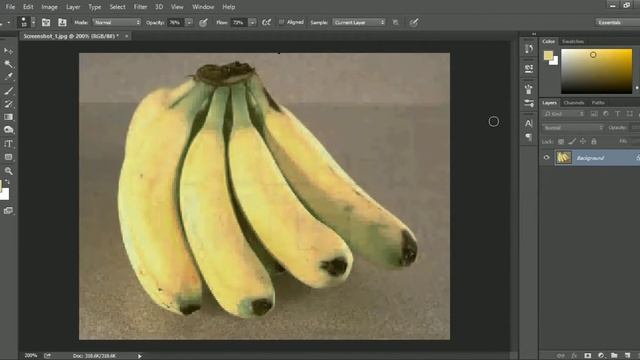Select the Eyedropper tool
The height and width of the screenshot is (360, 640).
click(x=8, y=76)
